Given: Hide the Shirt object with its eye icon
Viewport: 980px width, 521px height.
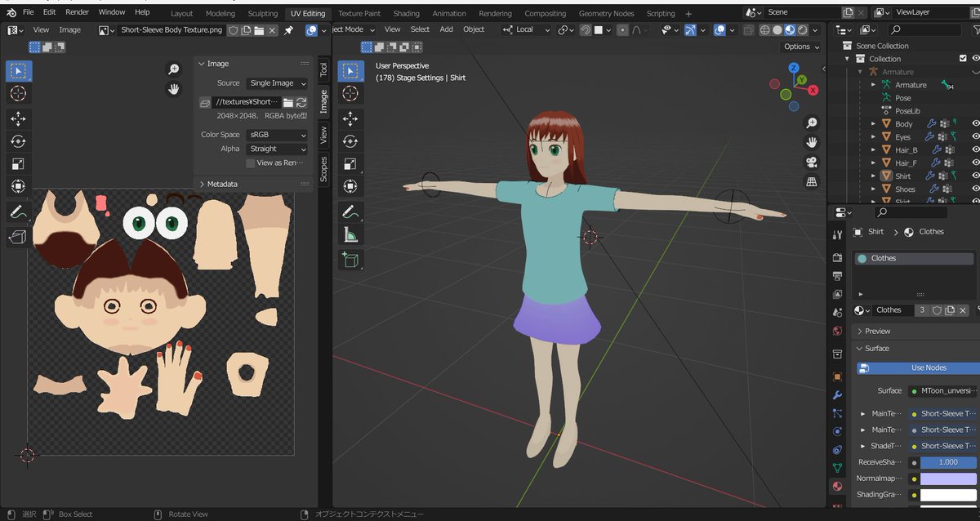Looking at the screenshot, I should click(975, 176).
